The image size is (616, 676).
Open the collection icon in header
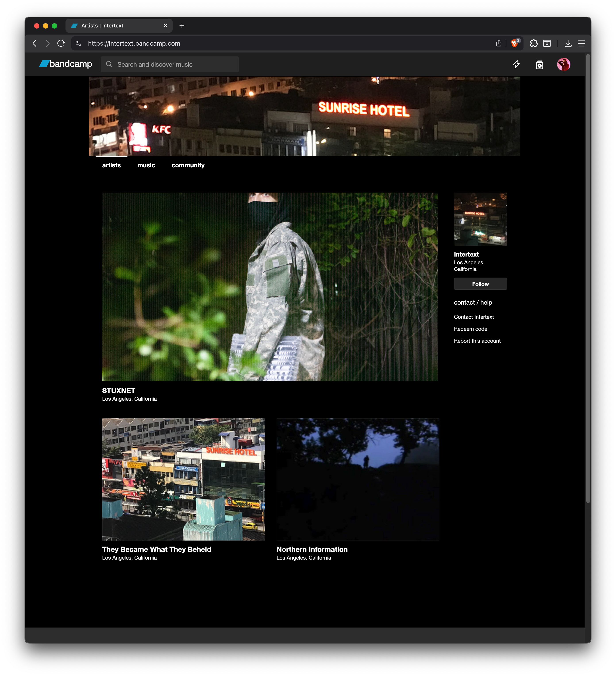(539, 64)
